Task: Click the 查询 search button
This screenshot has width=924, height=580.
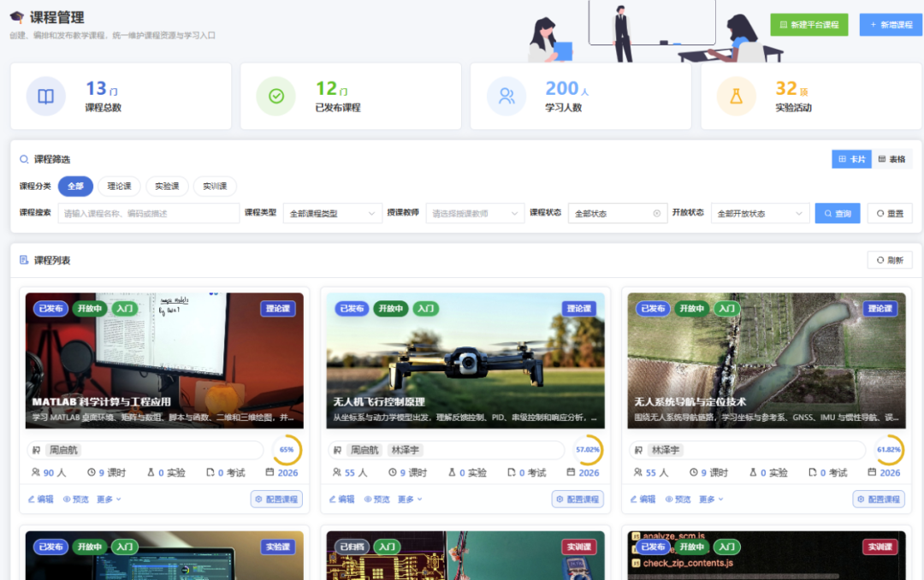Action: coord(838,213)
